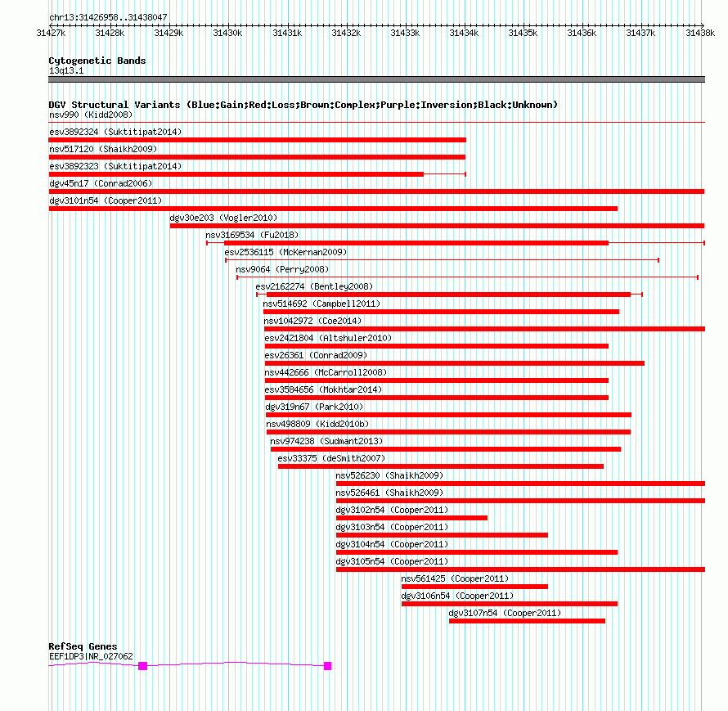Click the EEF1DP3|NR_027062 gene label

[x=91, y=656]
